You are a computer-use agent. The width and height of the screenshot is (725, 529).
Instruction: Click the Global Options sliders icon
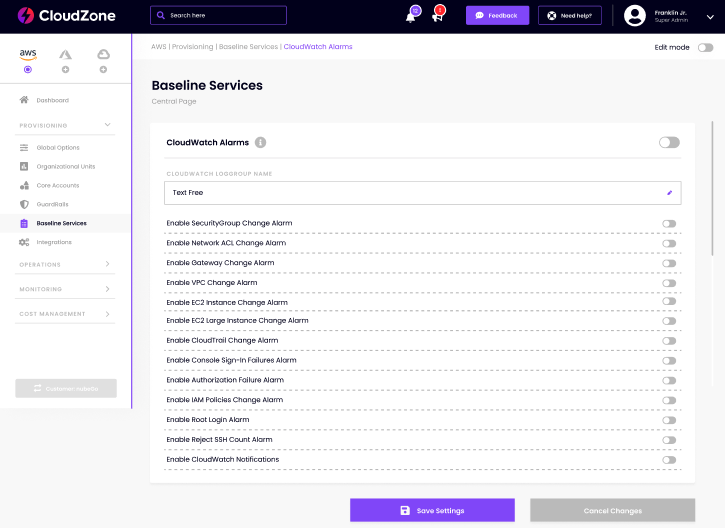point(24,148)
